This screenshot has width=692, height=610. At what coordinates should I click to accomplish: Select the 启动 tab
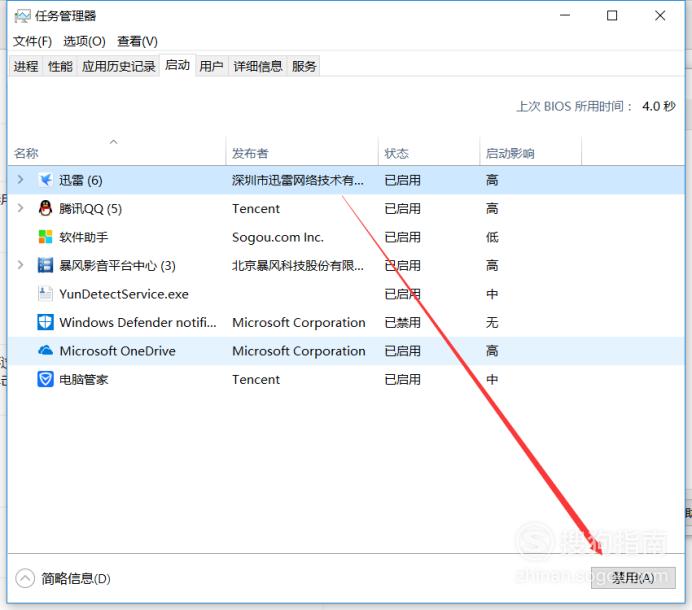point(177,65)
